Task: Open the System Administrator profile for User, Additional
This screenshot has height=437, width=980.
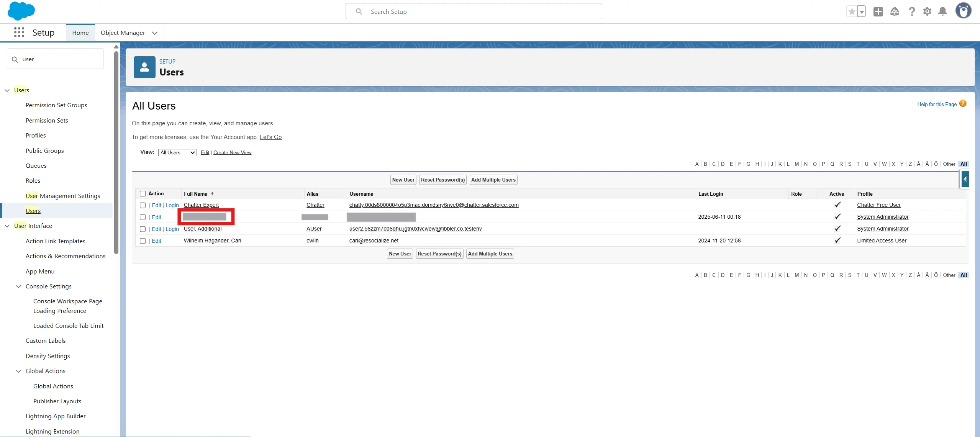Action: 883,229
